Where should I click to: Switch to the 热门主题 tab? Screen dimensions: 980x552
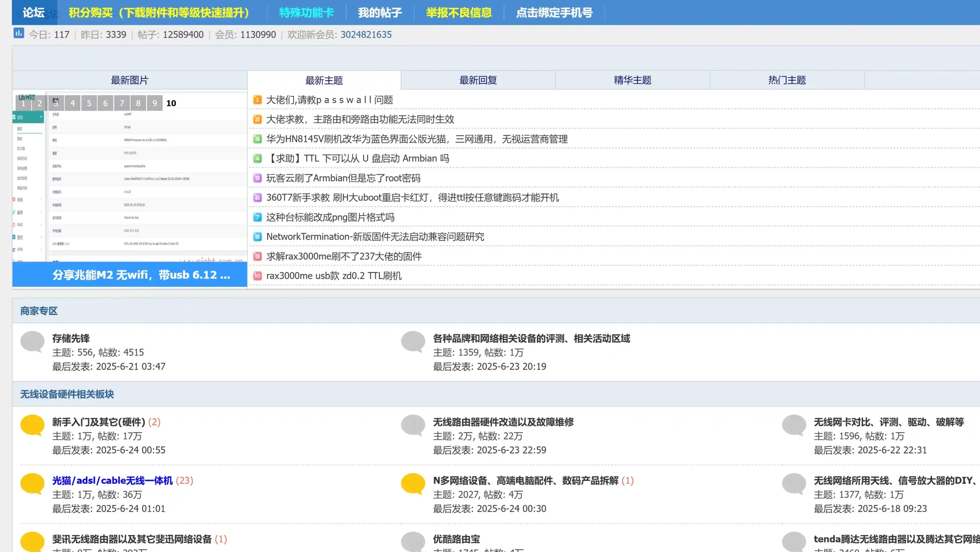[787, 80]
